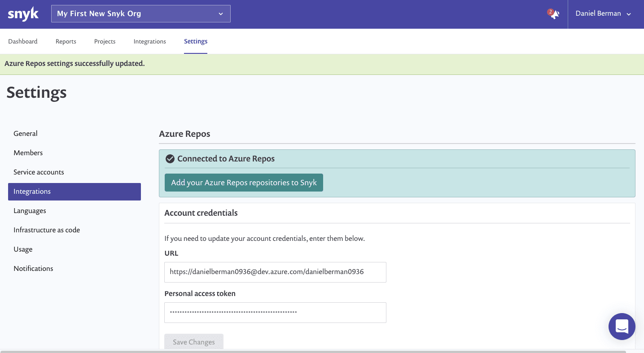Image resolution: width=644 pixels, height=353 pixels.
Task: Open Members in the settings sidebar
Action: coord(74,153)
